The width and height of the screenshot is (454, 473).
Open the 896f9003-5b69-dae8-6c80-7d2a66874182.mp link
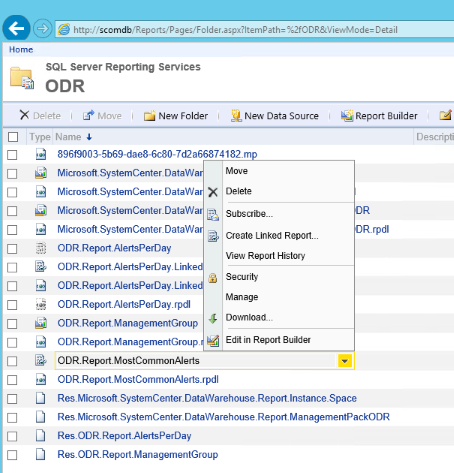pos(157,154)
